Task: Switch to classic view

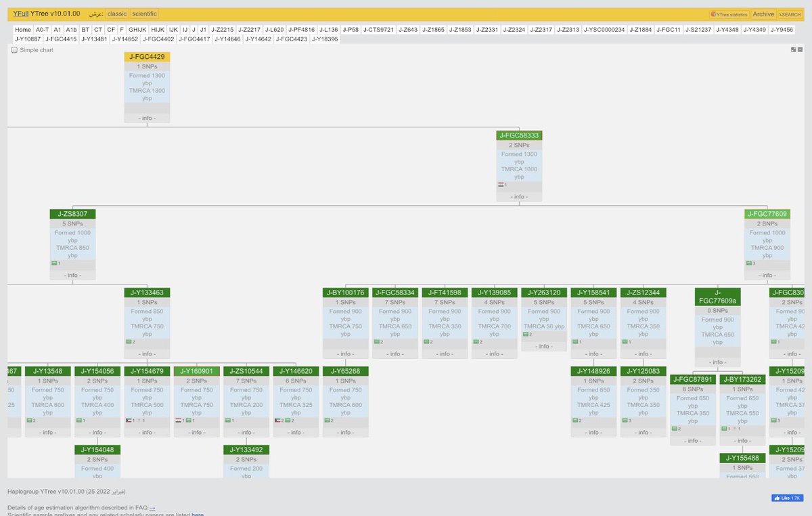Action: tap(117, 14)
